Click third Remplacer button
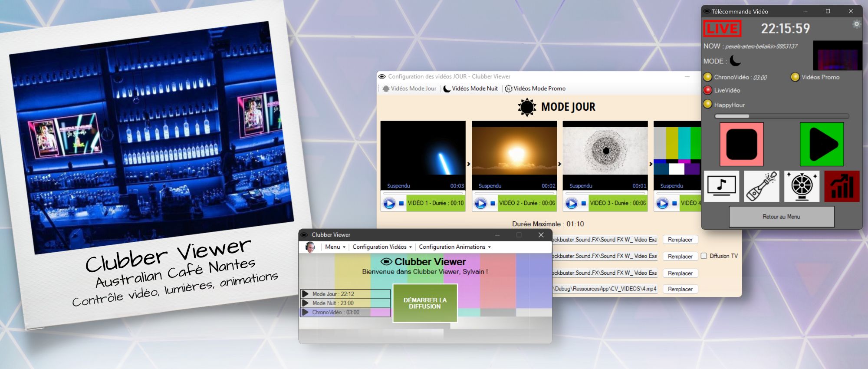The height and width of the screenshot is (369, 868). pyautogui.click(x=680, y=273)
